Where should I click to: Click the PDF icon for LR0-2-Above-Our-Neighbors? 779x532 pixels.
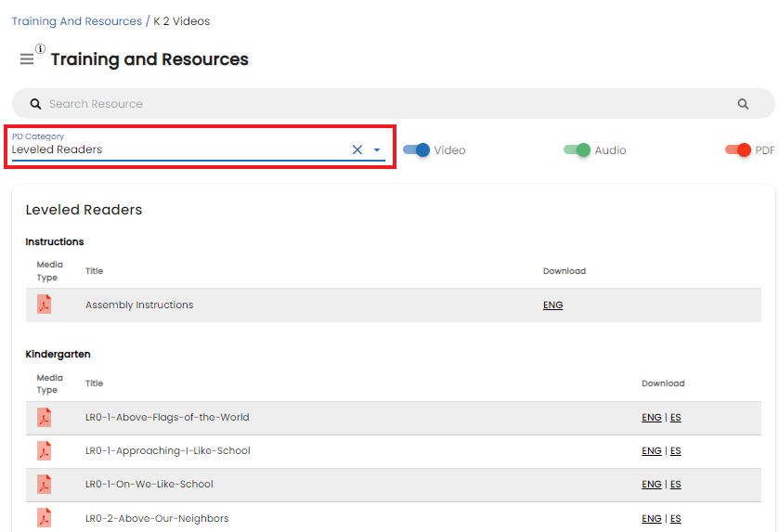45,518
